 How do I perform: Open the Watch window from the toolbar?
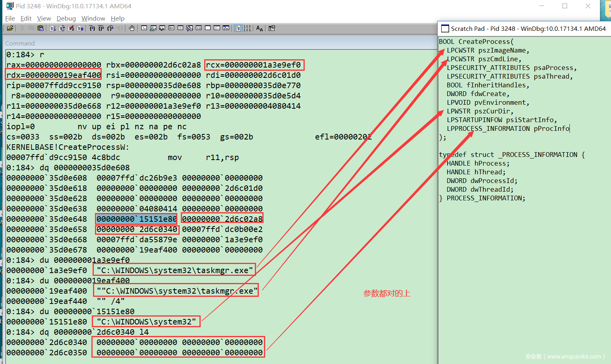click(153, 28)
